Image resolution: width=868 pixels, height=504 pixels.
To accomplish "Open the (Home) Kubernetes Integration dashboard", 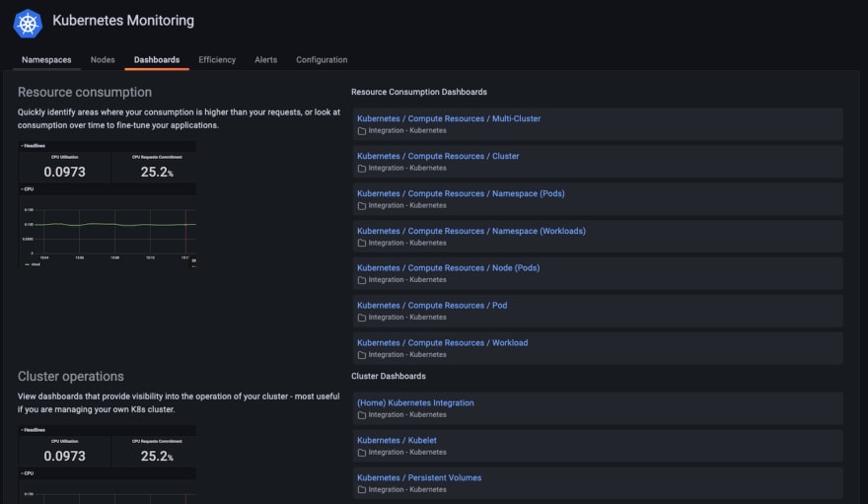I will [415, 402].
